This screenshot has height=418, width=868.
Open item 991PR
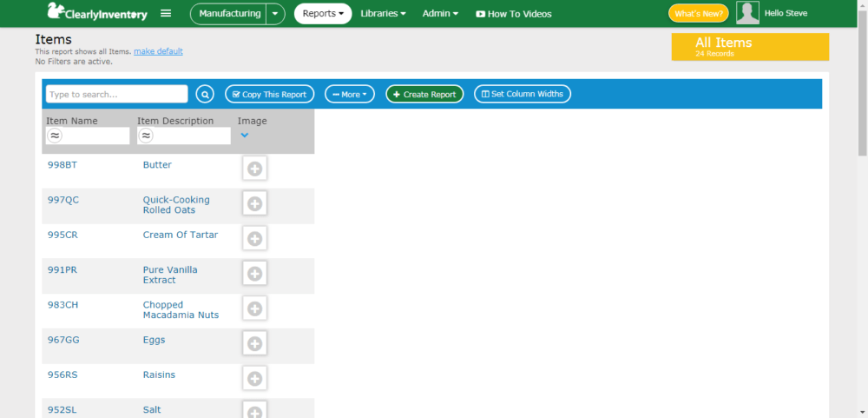pos(62,269)
